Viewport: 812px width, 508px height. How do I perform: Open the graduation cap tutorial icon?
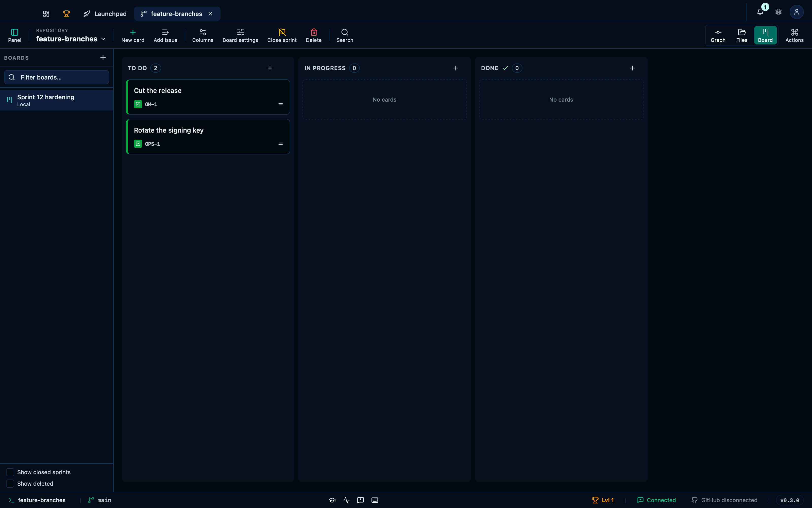(332, 500)
